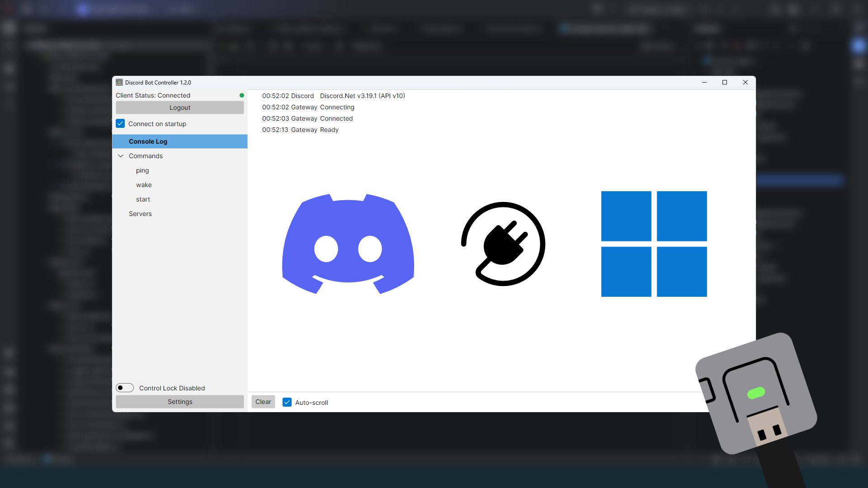Minimize the Discord Bot Controller window
The height and width of the screenshot is (488, 868).
pyautogui.click(x=704, y=82)
